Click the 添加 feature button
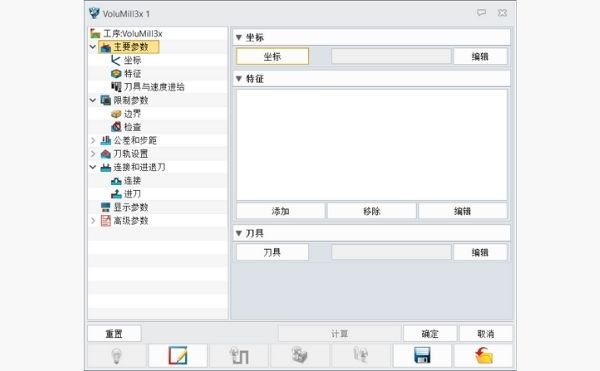Image resolution: width=600 pixels, height=371 pixels. pyautogui.click(x=280, y=211)
